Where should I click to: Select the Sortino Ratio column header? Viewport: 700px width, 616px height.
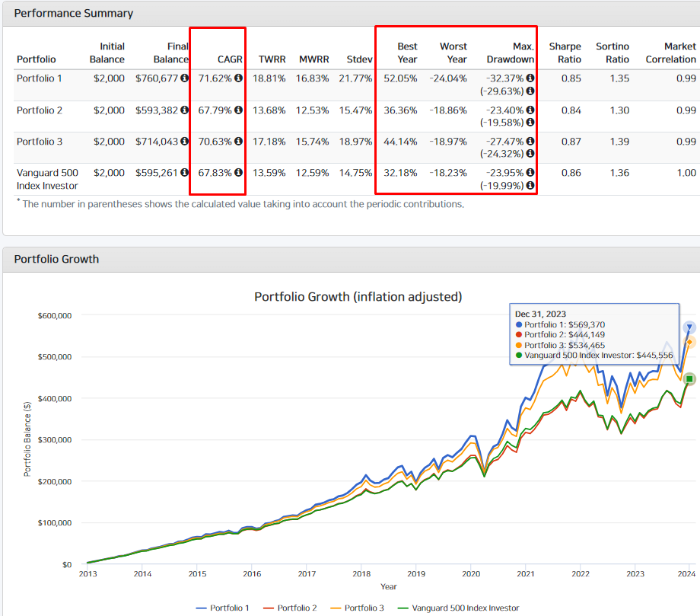pyautogui.click(x=612, y=53)
